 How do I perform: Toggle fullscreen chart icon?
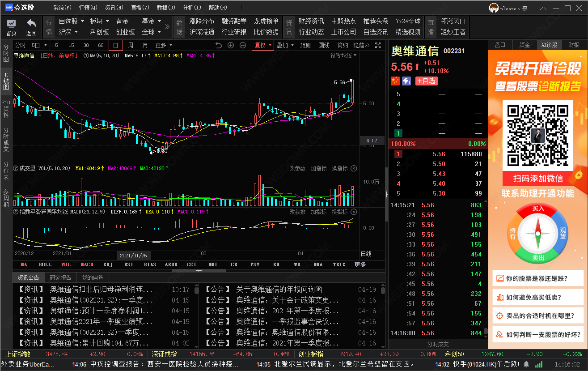click(x=378, y=45)
